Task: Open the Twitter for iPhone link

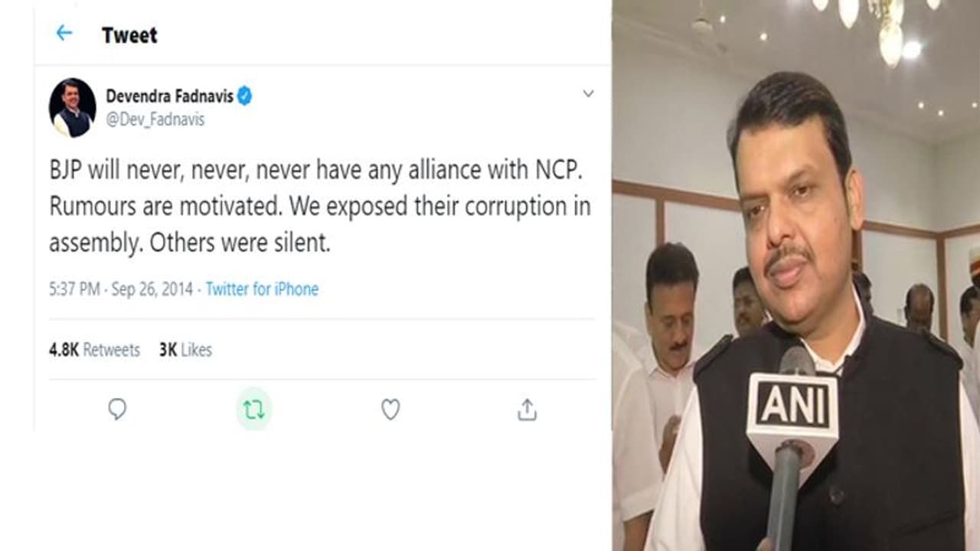Action: click(x=262, y=289)
